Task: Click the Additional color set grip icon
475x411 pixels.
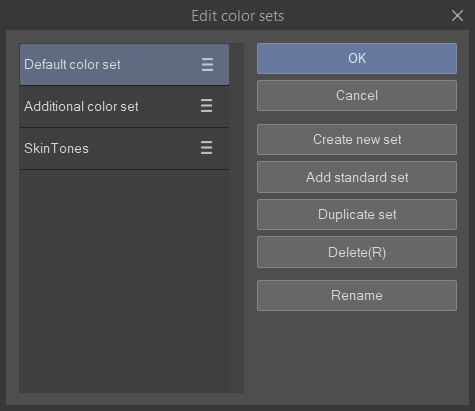Action: (x=206, y=106)
